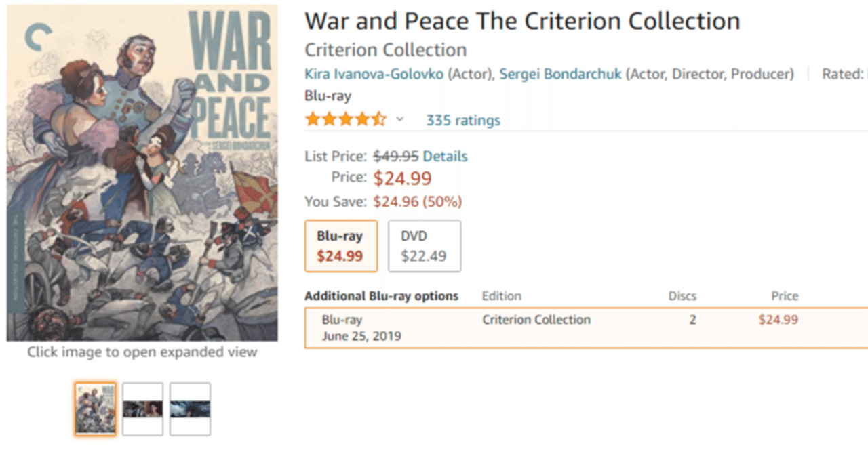The image size is (868, 454).
Task: Click image to open expanded view
Action: click(x=142, y=352)
